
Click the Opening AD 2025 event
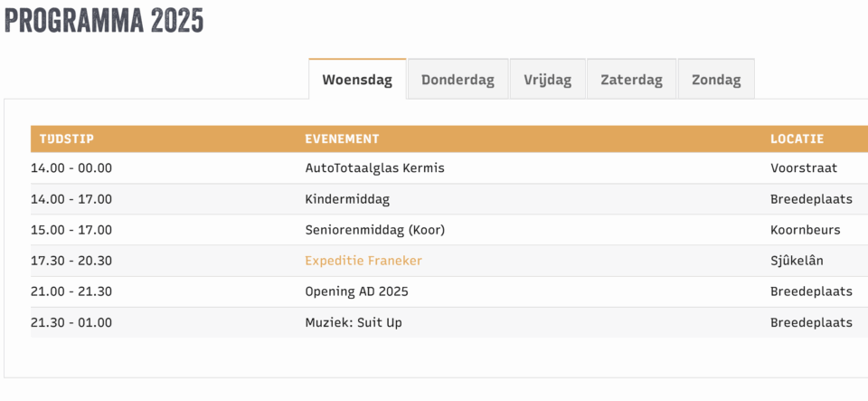click(356, 291)
